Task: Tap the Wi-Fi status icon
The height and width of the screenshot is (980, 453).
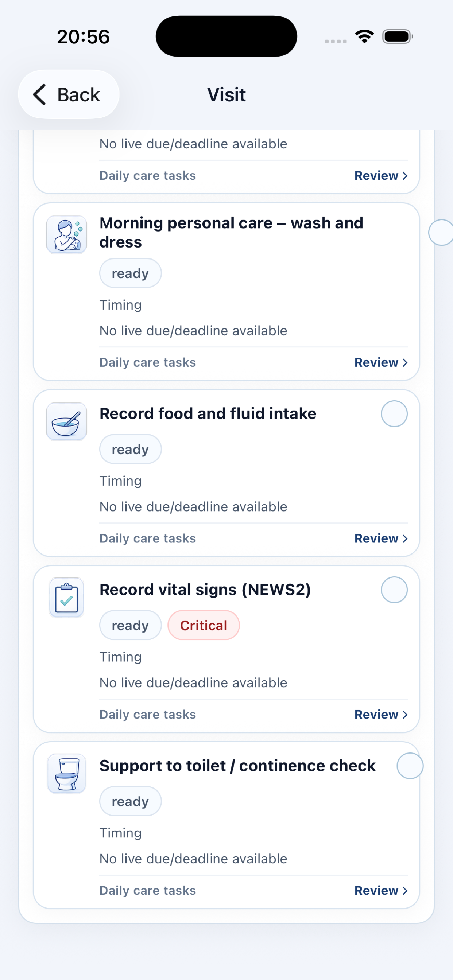Action: click(x=364, y=36)
